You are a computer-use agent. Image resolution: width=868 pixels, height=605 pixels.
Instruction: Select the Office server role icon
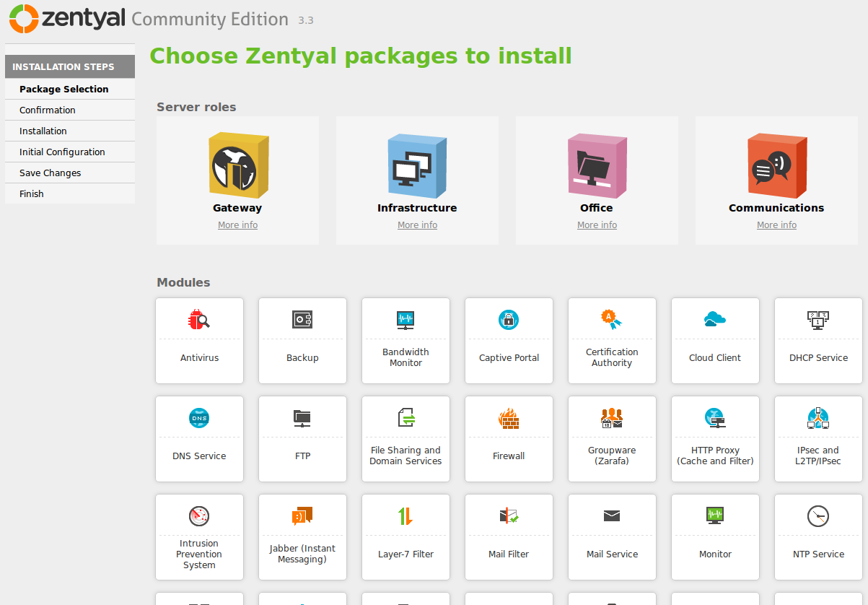click(597, 165)
